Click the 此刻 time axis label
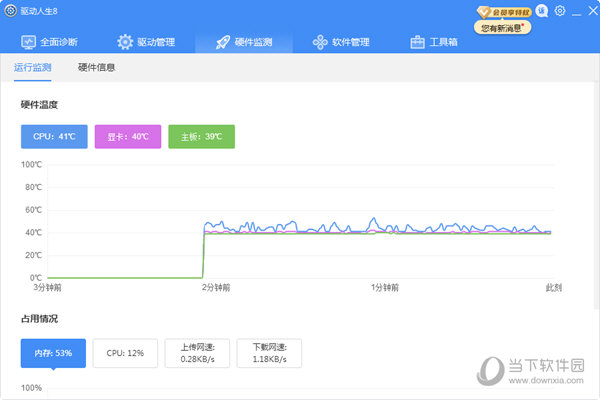600x400 pixels. coord(554,287)
